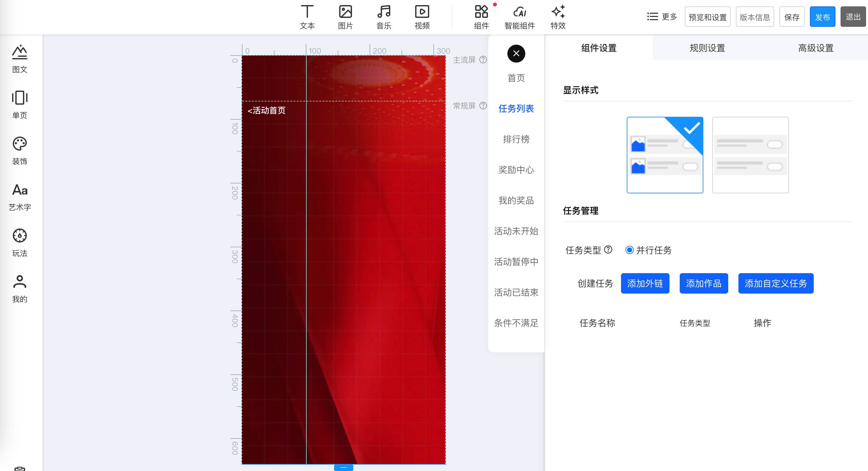The height and width of the screenshot is (471, 868).
Task: Insert an image with 图片 tool
Action: [x=345, y=17]
